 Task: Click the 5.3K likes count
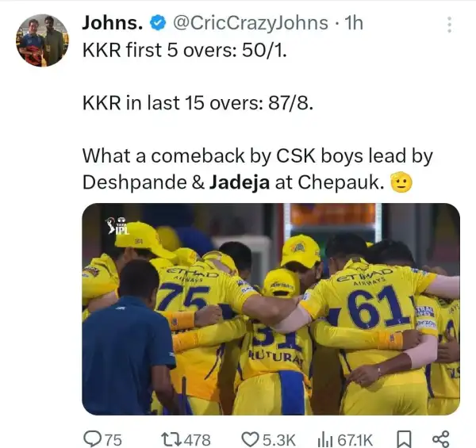[278, 440]
